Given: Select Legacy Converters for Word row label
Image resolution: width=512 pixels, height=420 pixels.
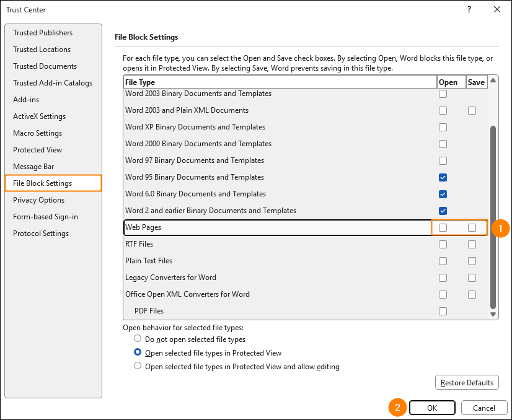Looking at the screenshot, I should pos(170,278).
